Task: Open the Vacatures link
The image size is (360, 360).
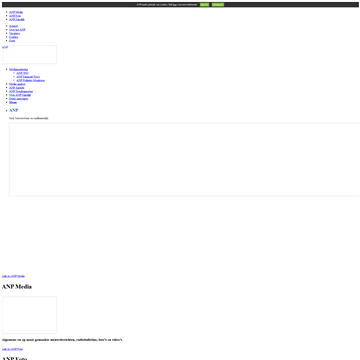Action: point(14,33)
